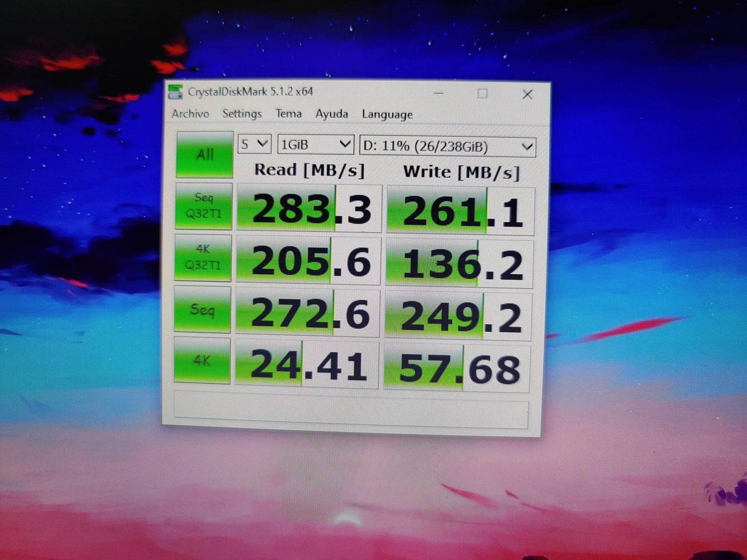The height and width of the screenshot is (560, 747).
Task: Open the Settings menu
Action: [242, 113]
